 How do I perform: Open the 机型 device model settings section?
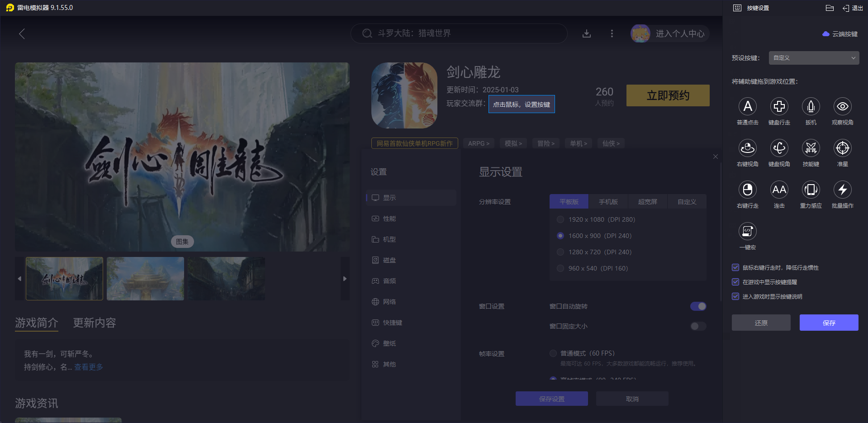(411, 239)
